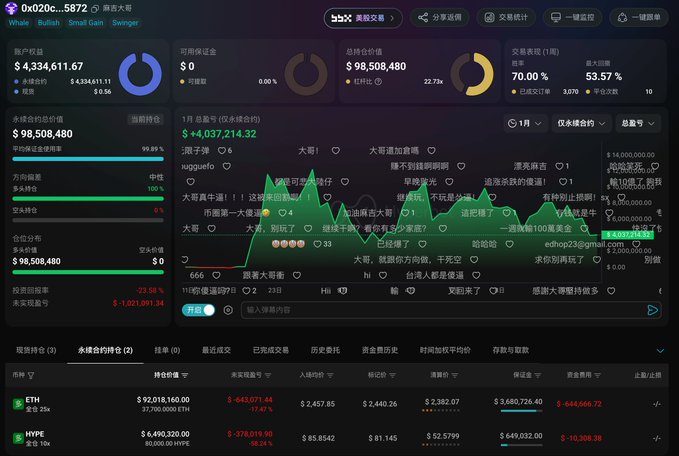This screenshot has height=456, width=679.
Task: Open the 资金费历史 tab
Action: 380,350
